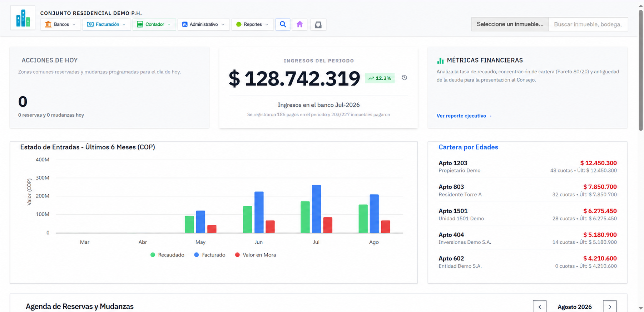Image resolution: width=644 pixels, height=312 pixels.
Task: Open the Reportes dropdown menu
Action: (x=252, y=24)
